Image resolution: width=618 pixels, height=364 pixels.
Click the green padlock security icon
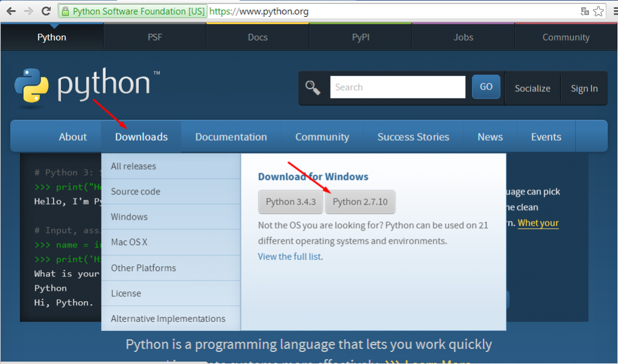click(65, 11)
